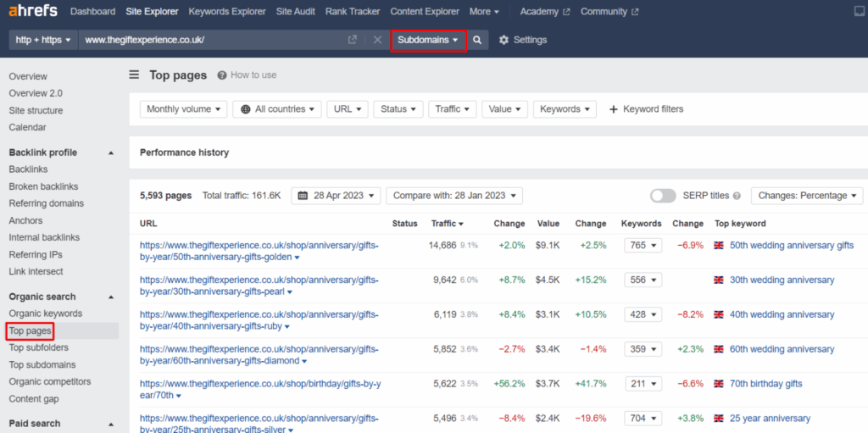Open Referring domains in sidebar
868x433 pixels.
tap(46, 203)
